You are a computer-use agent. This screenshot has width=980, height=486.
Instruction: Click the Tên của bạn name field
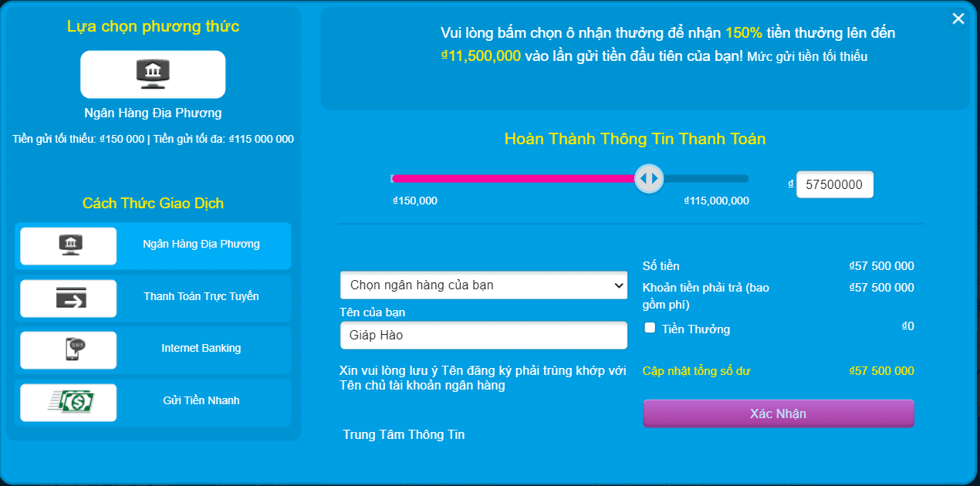[484, 336]
